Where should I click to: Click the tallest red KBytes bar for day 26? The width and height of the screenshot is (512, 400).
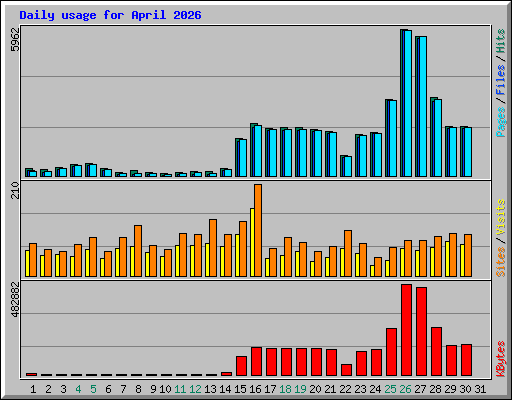click(x=406, y=330)
